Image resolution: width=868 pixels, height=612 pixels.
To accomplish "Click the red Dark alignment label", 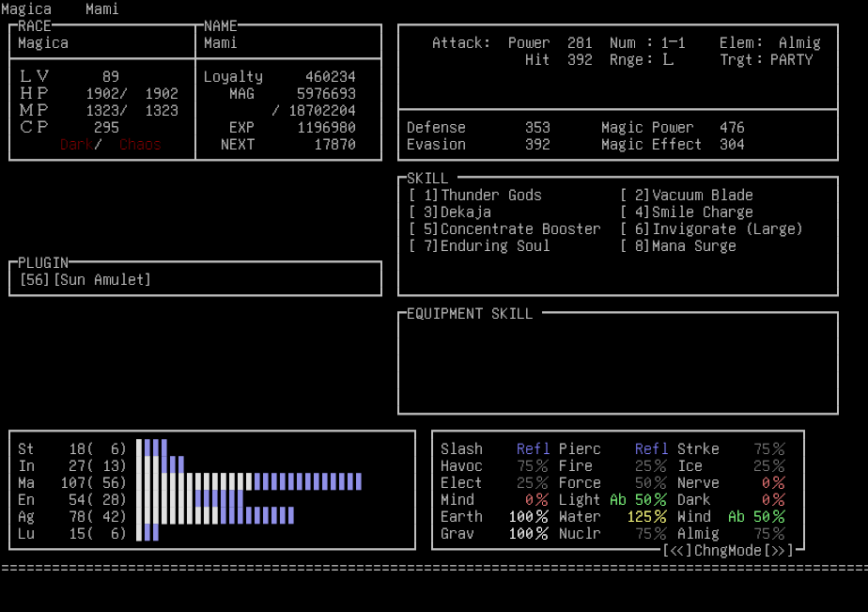I will click(x=76, y=145).
